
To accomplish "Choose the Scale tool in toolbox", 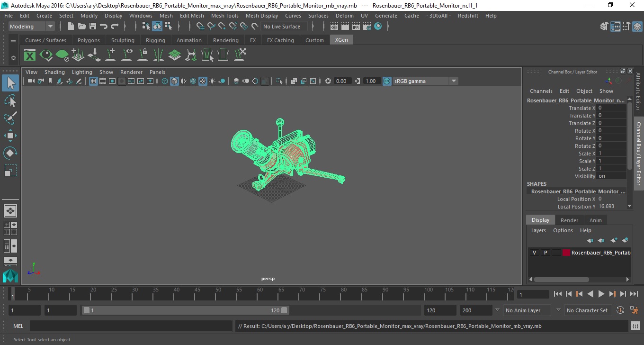I will click(10, 170).
